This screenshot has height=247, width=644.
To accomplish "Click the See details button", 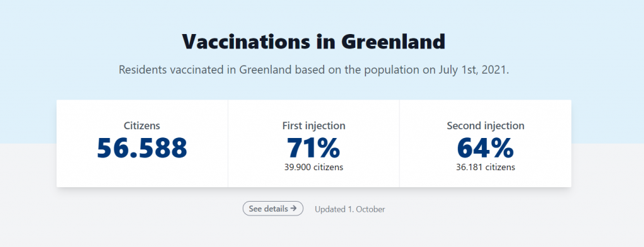I will pyautogui.click(x=273, y=209).
